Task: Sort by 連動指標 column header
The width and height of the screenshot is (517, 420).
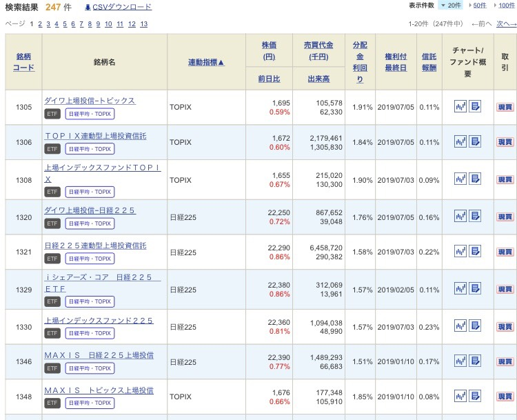Action: (206, 62)
